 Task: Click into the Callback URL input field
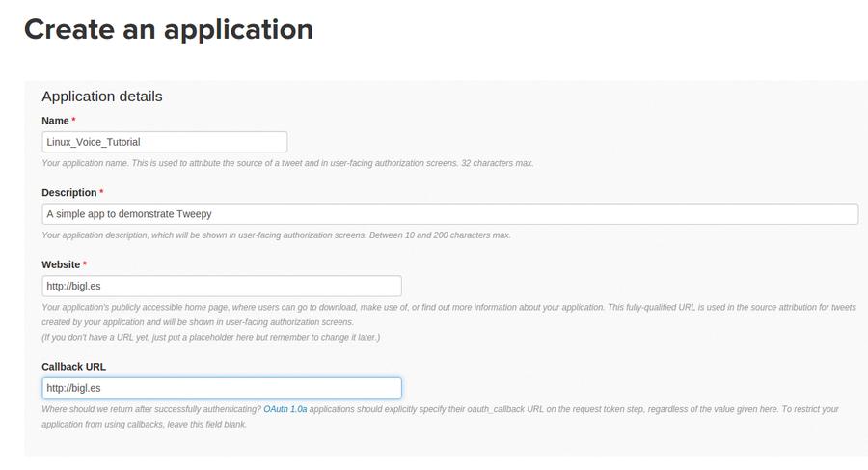point(222,388)
